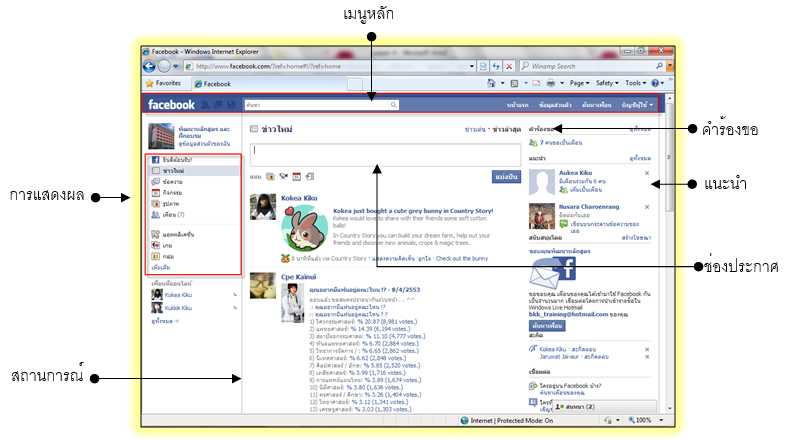Click the Facebook envelope find-friends graphic
Image resolution: width=785 pixels, height=440 pixels.
[553, 273]
